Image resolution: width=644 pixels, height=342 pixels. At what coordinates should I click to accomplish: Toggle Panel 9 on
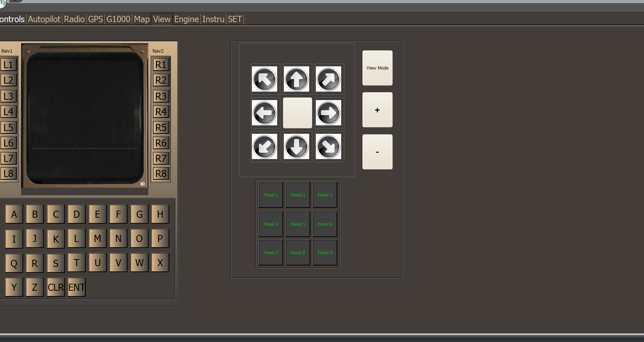point(325,252)
